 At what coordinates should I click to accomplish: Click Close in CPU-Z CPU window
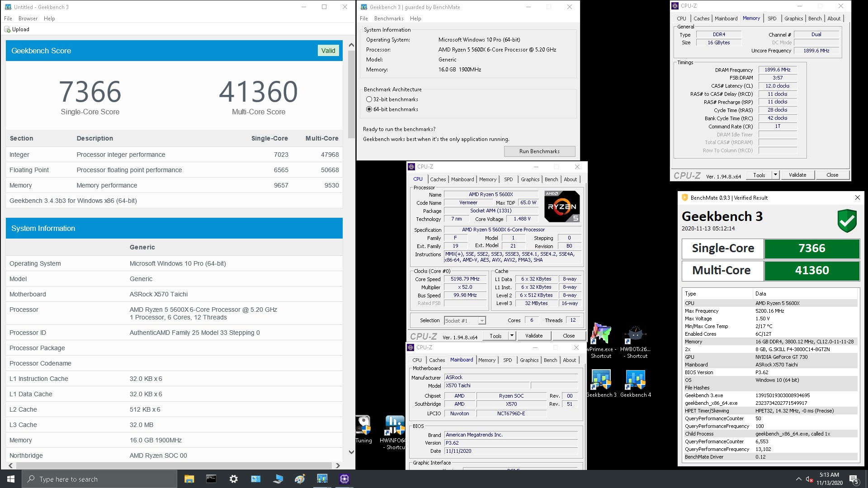point(569,336)
